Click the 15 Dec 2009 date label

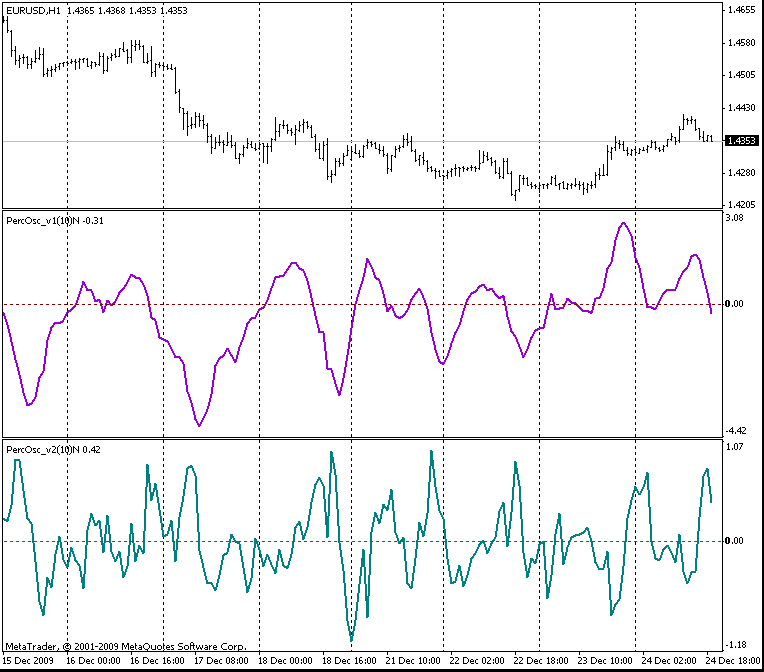coord(28,661)
